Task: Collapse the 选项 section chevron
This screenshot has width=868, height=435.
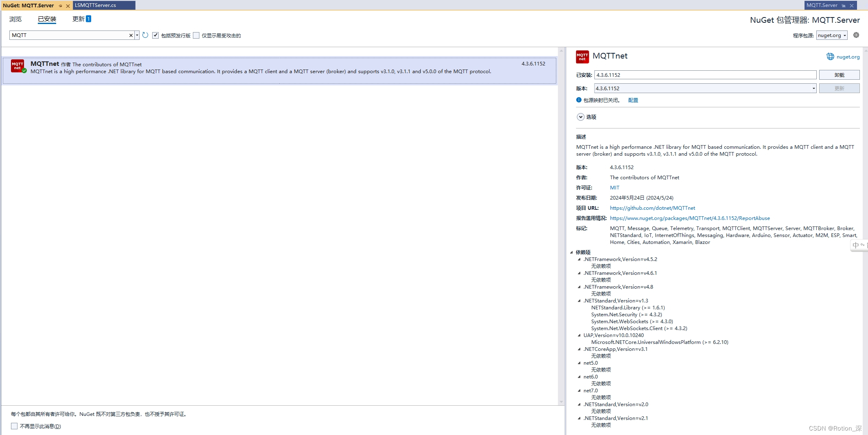Action: point(580,117)
